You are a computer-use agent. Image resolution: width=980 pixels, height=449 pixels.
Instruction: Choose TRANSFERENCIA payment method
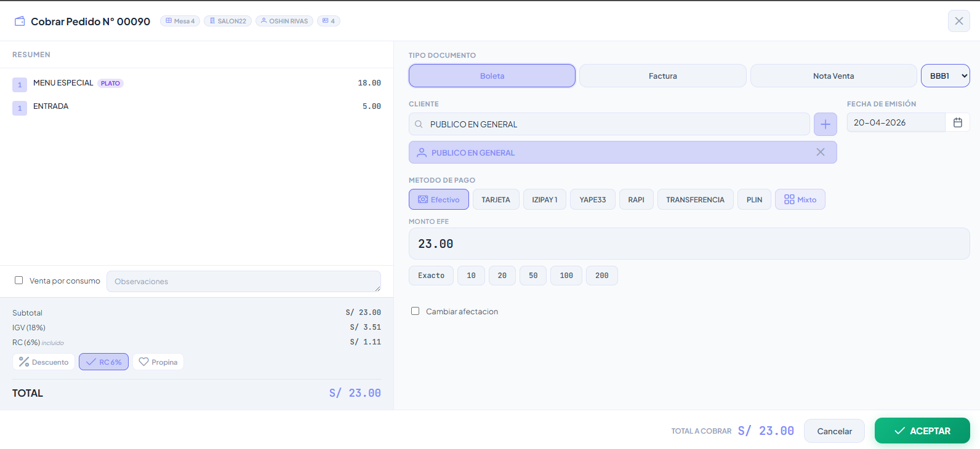pyautogui.click(x=696, y=199)
